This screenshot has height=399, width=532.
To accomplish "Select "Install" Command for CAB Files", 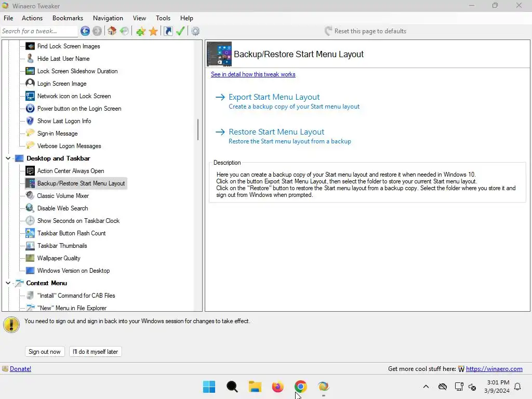I will click(76, 296).
